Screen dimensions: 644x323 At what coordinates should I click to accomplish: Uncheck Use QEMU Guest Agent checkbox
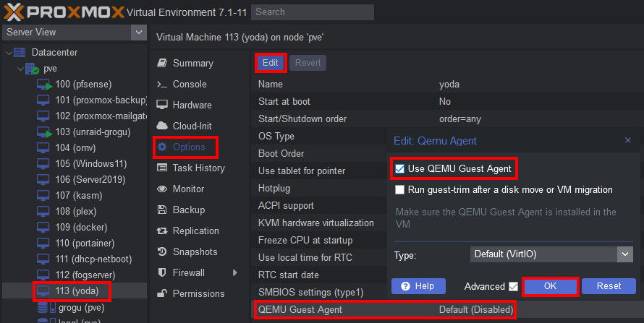click(399, 168)
